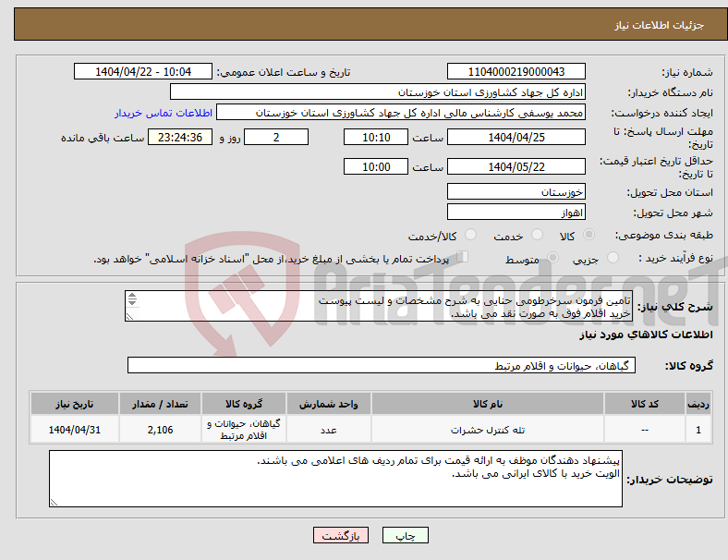Click the description box scroll up arrow
Screen dimensions: 728x560
point(132,296)
